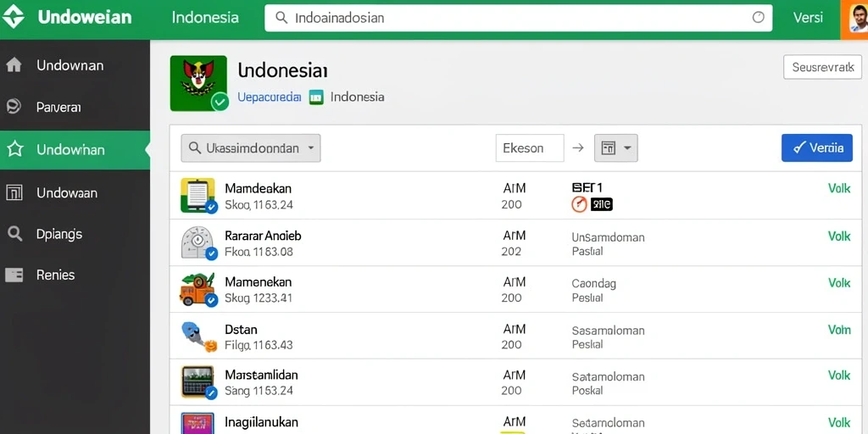Click Volm link in Dstan row
The height and width of the screenshot is (434, 868).
tap(839, 330)
